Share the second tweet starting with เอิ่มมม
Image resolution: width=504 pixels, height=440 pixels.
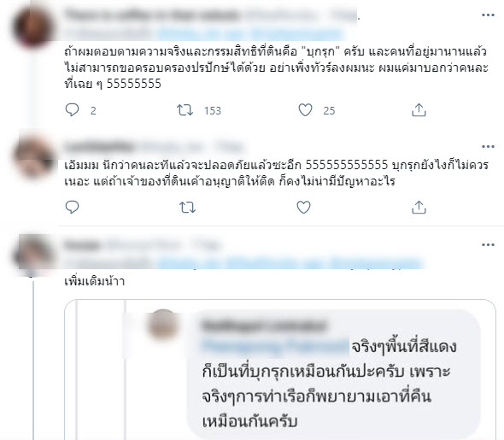(419, 208)
